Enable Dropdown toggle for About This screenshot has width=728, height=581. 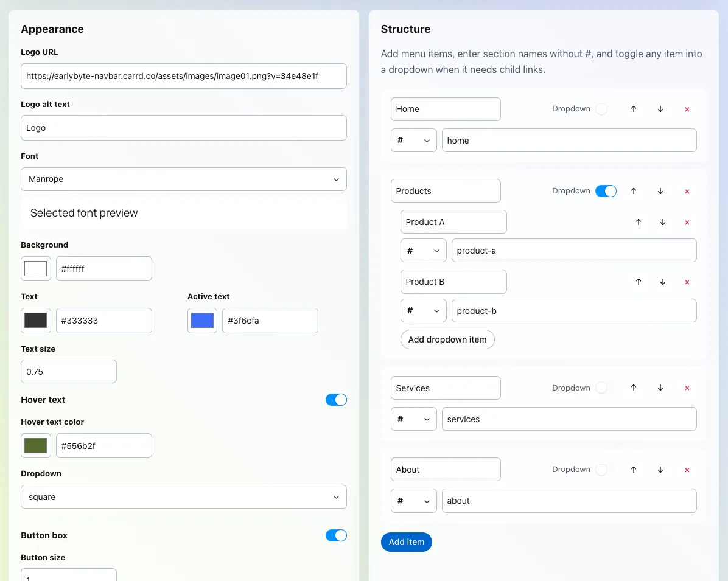click(606, 470)
